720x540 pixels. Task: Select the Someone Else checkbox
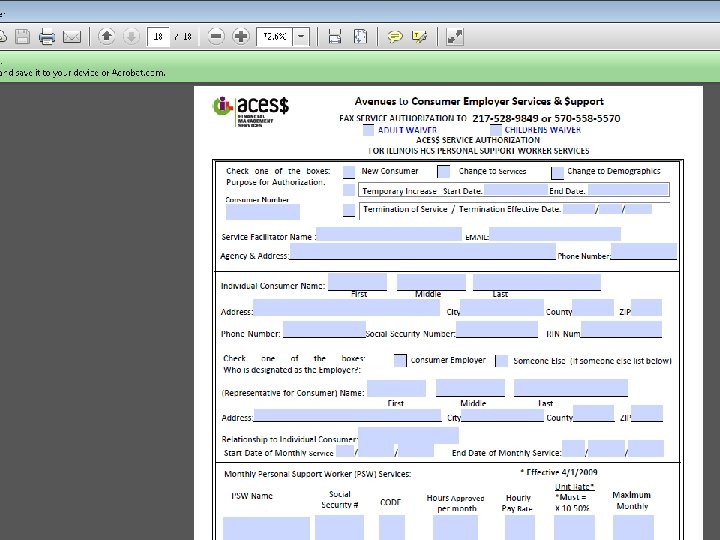[x=502, y=361]
